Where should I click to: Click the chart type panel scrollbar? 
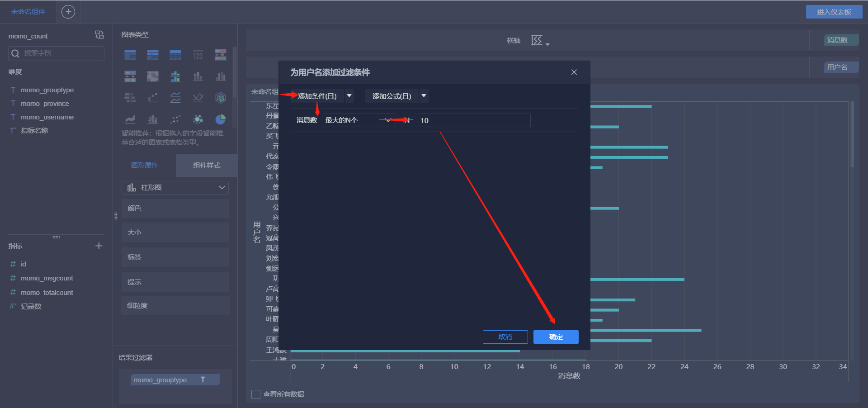point(235,72)
